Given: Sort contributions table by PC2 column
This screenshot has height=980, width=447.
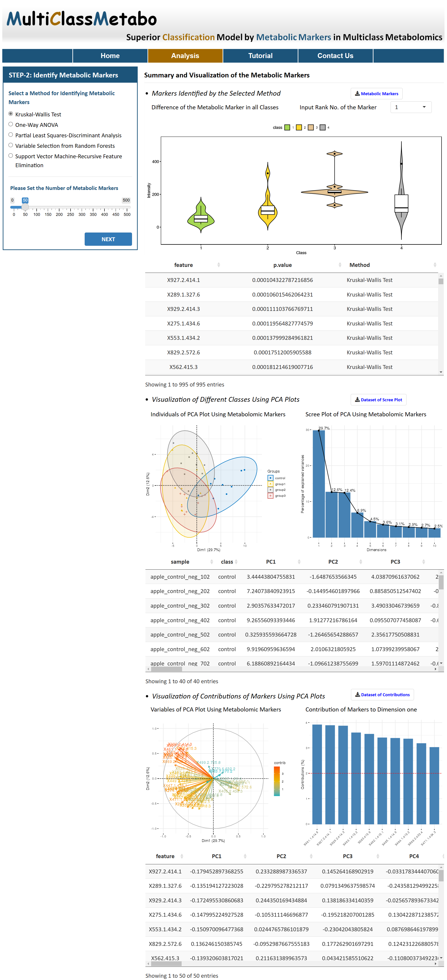Looking at the screenshot, I should [x=281, y=856].
